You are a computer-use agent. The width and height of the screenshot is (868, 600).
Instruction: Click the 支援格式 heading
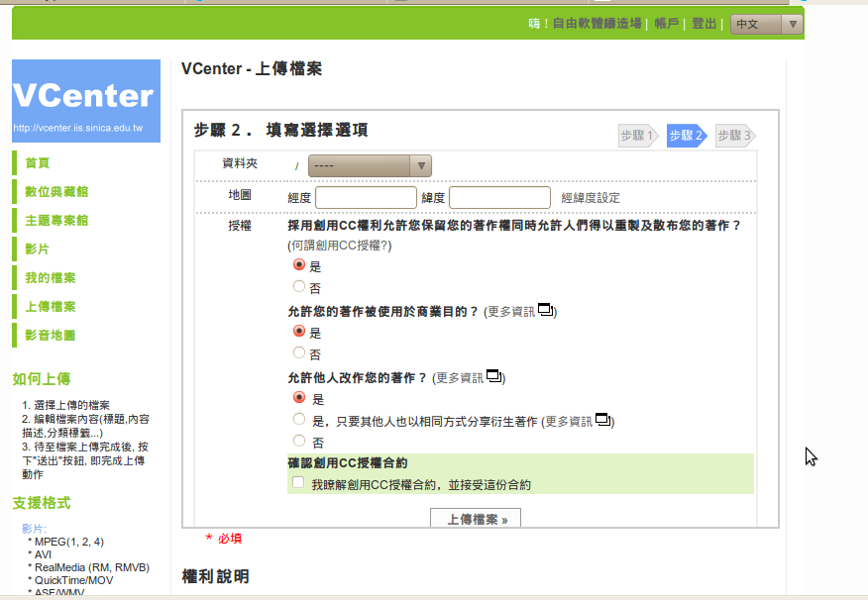[x=42, y=503]
